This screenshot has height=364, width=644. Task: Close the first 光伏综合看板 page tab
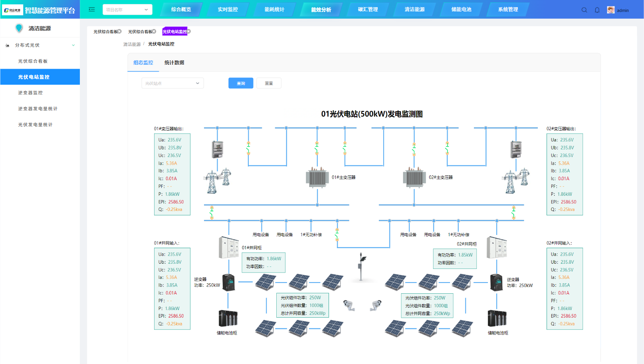tap(119, 31)
